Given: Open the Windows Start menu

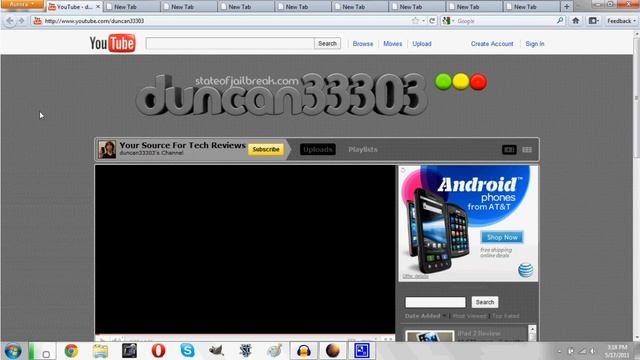Looking at the screenshot, I should click(13, 351).
